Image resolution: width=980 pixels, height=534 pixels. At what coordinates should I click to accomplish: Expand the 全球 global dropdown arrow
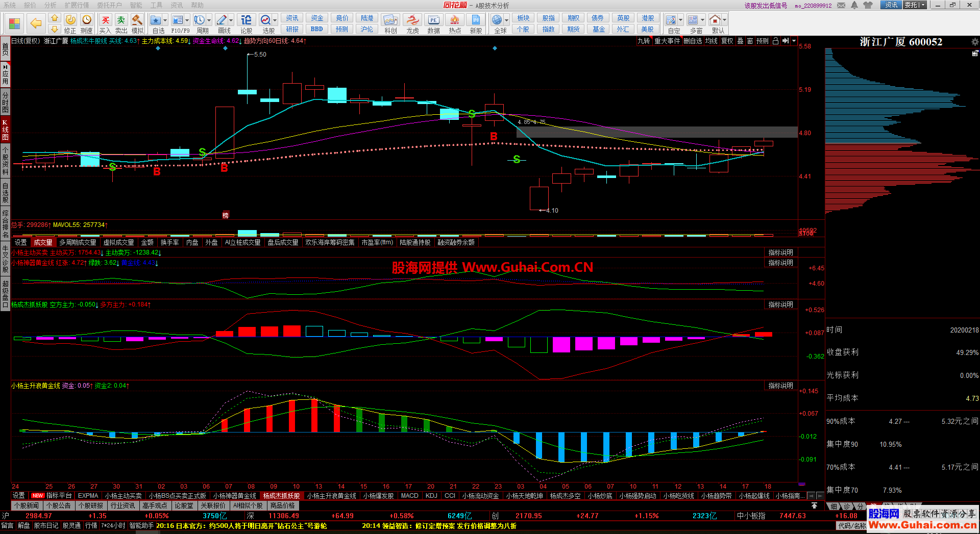[507, 20]
